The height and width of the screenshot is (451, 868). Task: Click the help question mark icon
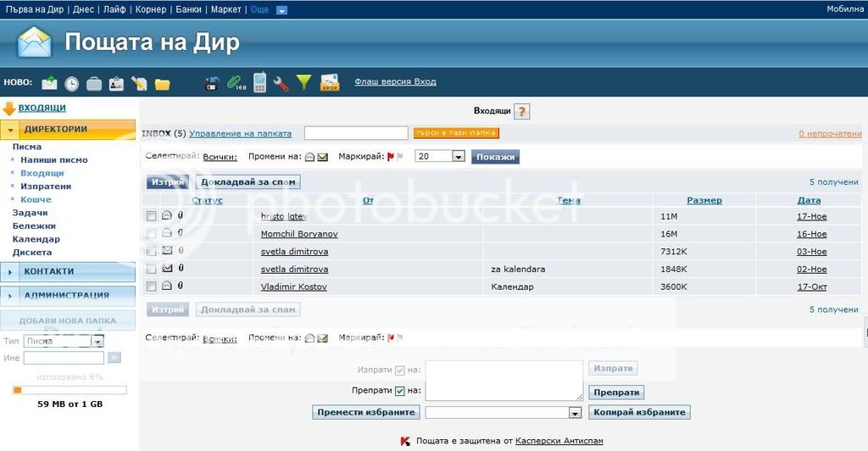pos(521,111)
